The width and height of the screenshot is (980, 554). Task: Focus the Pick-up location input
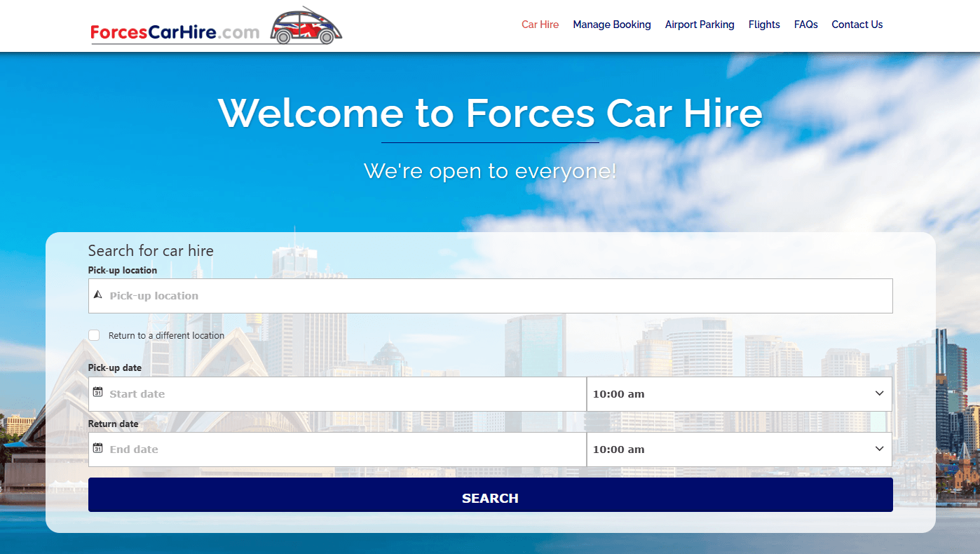click(x=491, y=296)
